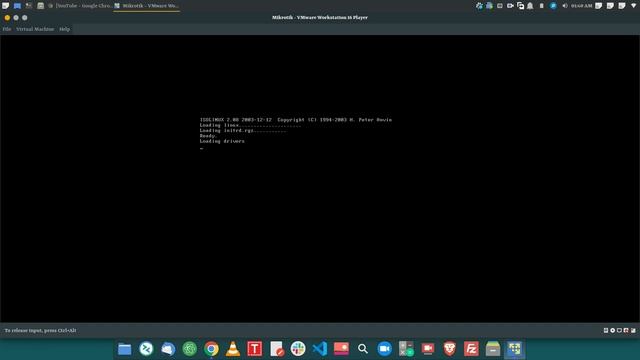Image resolution: width=640 pixels, height=360 pixels.
Task: Open the volume control in system tray
Action: 565,6
